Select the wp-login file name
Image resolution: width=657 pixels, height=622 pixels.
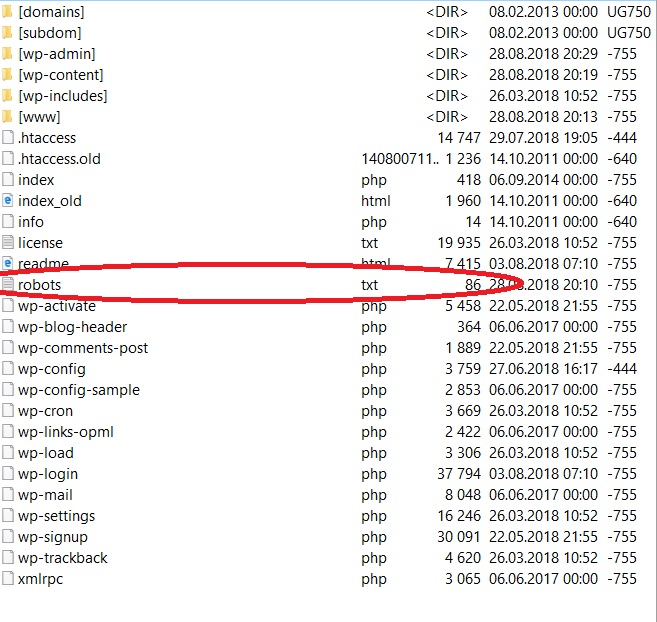(x=47, y=474)
